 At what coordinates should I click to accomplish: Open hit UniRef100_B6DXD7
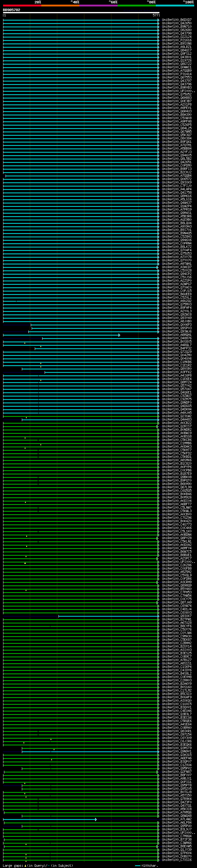(x=177, y=20)
